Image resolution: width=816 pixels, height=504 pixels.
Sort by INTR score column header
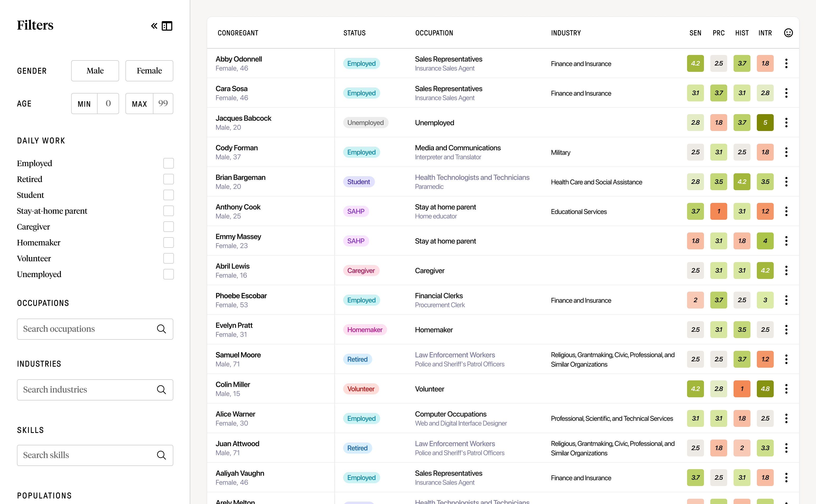[x=765, y=33]
